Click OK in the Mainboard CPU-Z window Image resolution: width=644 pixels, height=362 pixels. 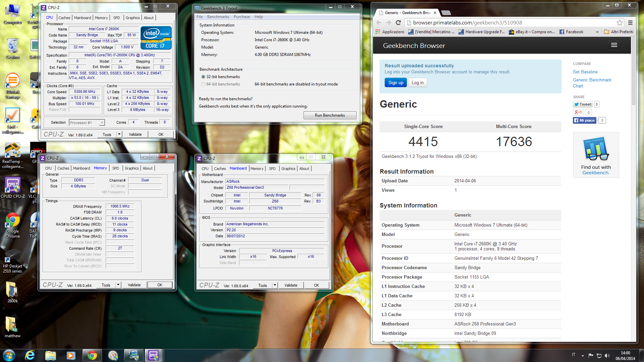pos(316,285)
